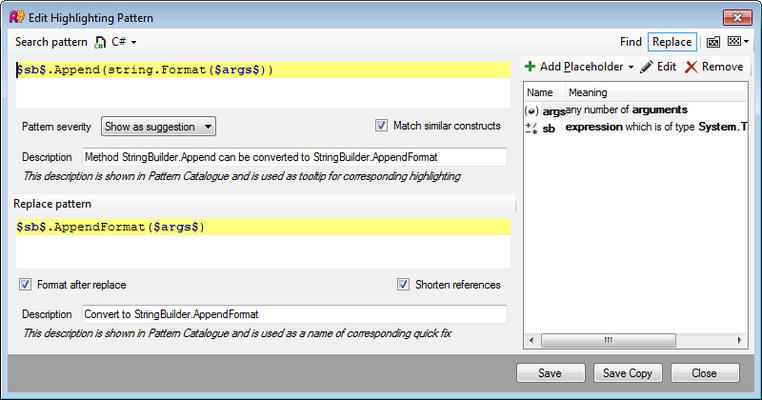Switch to Find mode
The image size is (762, 400).
[x=630, y=42]
